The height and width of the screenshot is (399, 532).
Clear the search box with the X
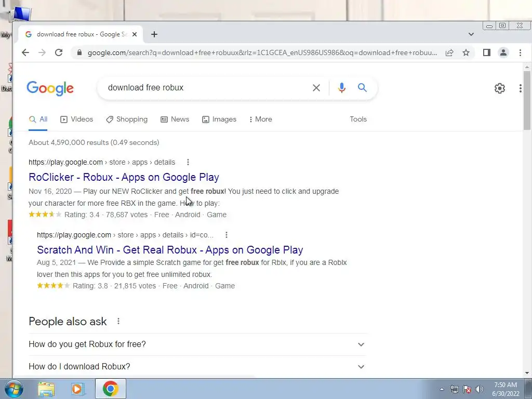coord(316,88)
